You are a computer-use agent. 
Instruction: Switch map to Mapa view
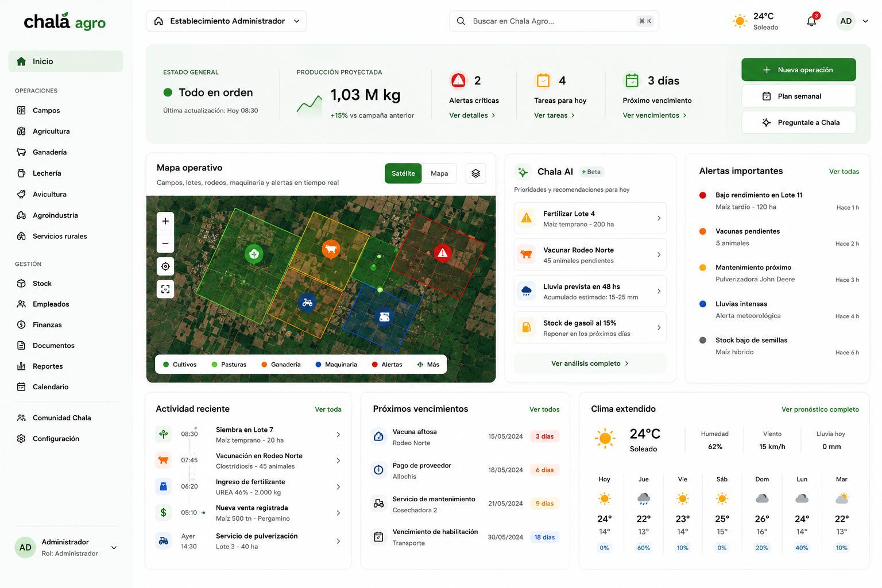coord(439,173)
